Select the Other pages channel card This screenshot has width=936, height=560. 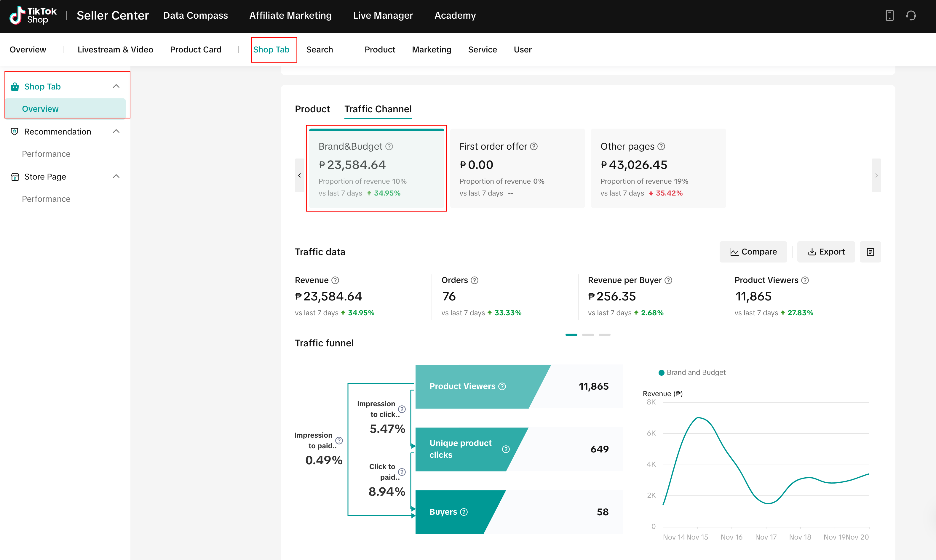pos(658,168)
